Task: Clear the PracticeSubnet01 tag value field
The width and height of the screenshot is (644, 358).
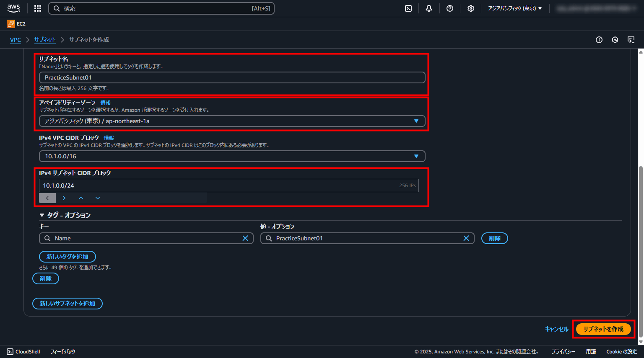Action: tap(466, 238)
